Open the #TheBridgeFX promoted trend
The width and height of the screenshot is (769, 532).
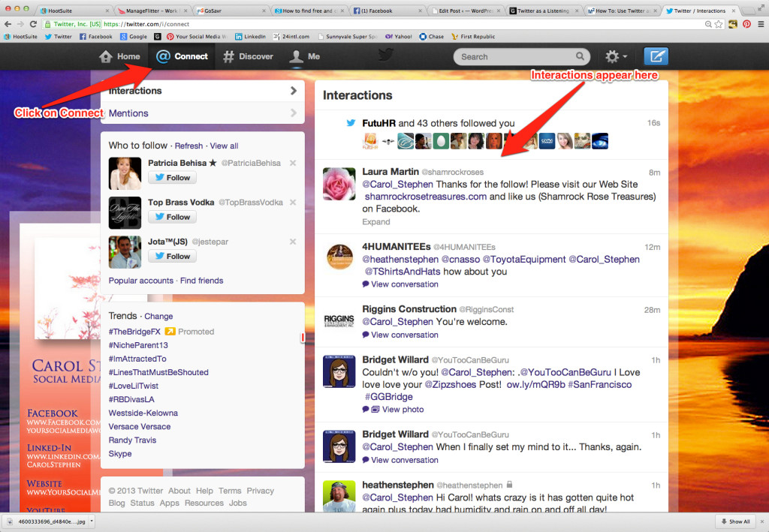click(134, 332)
